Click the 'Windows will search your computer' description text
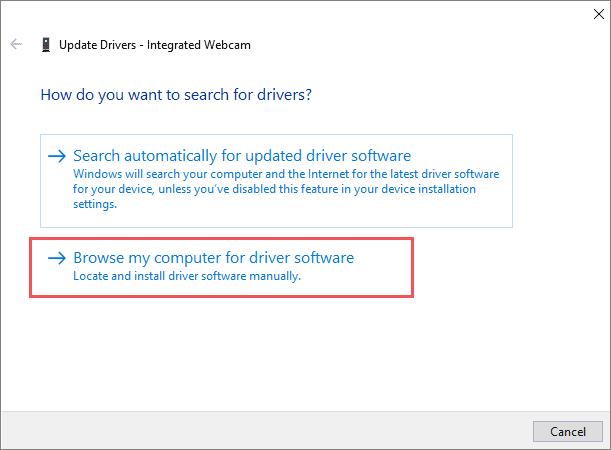This screenshot has height=450, width=611. (x=286, y=189)
